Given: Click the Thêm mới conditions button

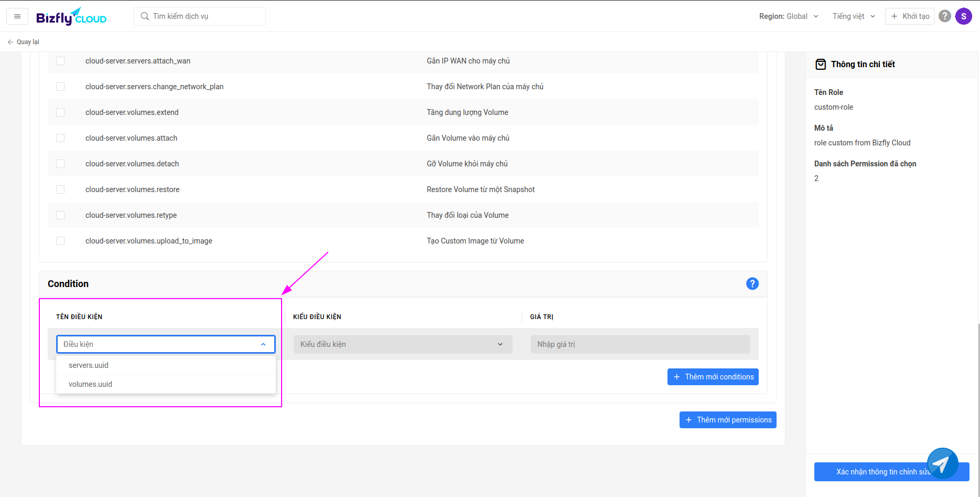Looking at the screenshot, I should pyautogui.click(x=713, y=377).
